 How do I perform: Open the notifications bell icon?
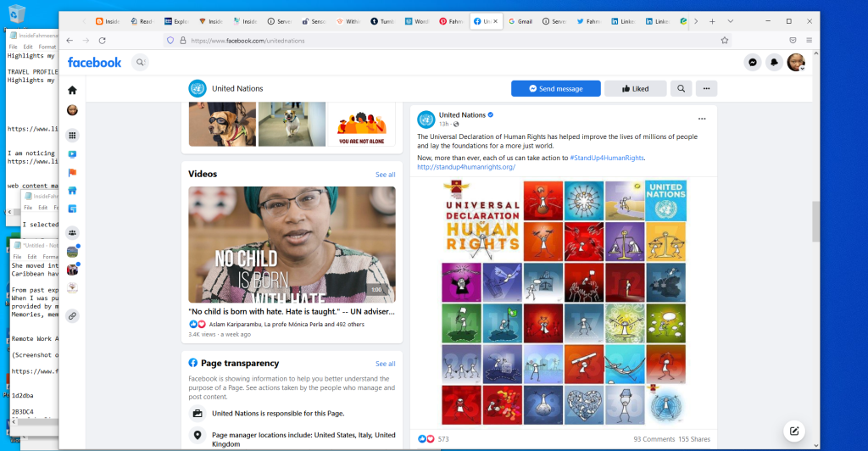pyautogui.click(x=774, y=63)
